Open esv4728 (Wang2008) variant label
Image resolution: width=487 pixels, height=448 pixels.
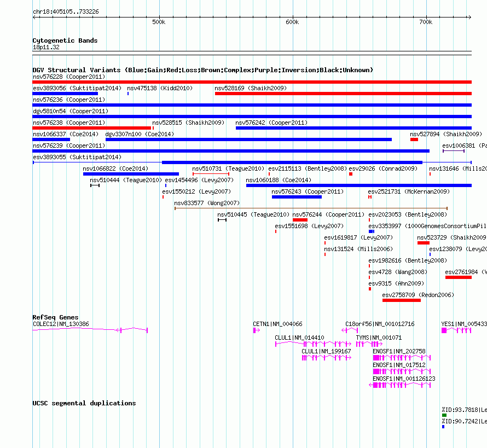[x=398, y=272]
